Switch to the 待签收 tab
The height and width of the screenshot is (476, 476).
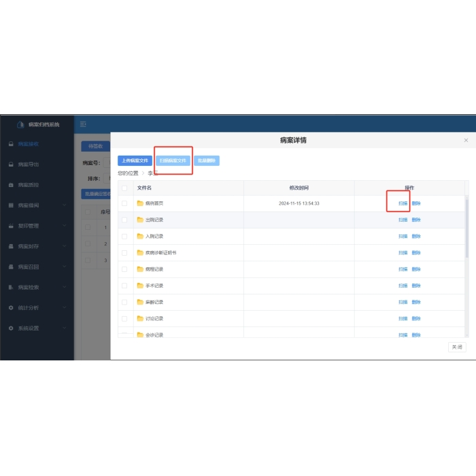95,146
